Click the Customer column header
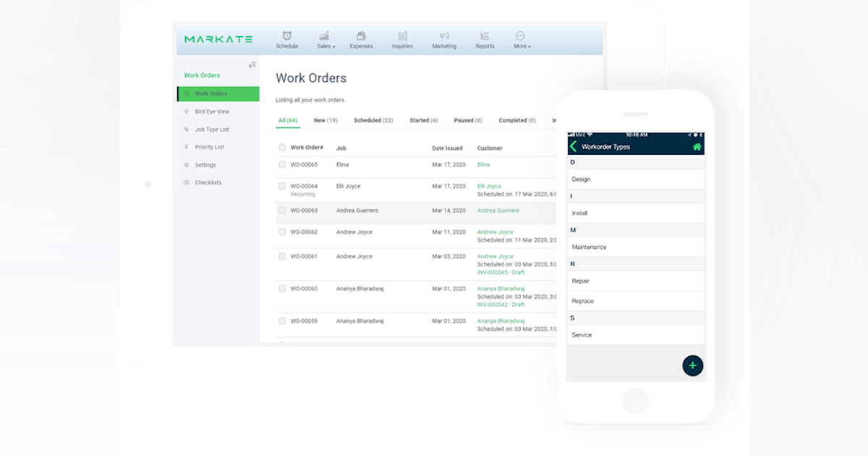The height and width of the screenshot is (456, 868). [490, 148]
